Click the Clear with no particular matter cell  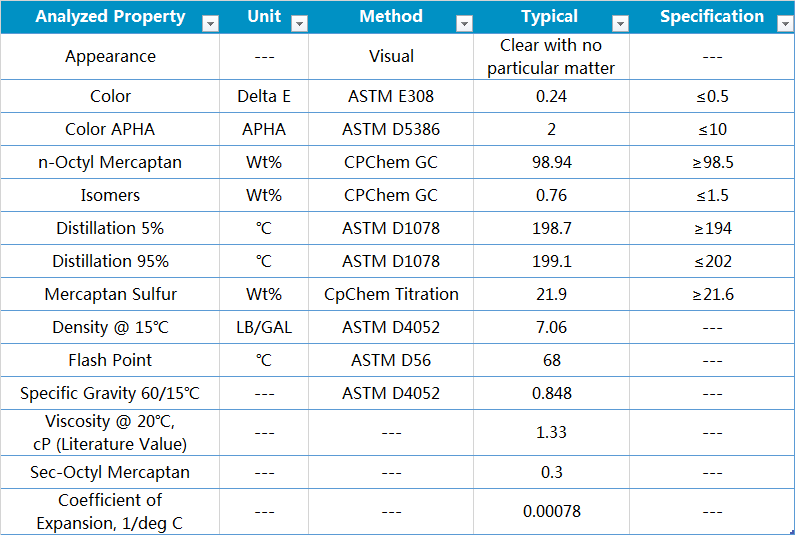551,57
